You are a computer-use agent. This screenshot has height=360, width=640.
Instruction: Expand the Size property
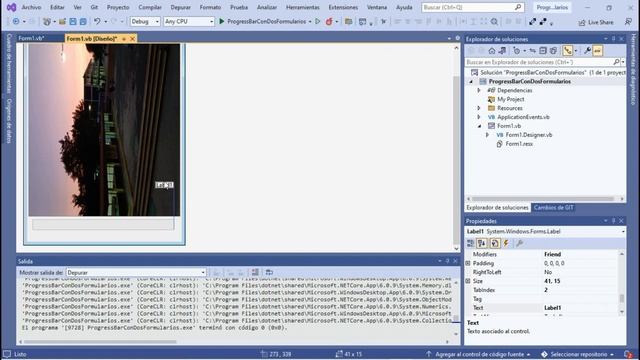click(x=468, y=281)
